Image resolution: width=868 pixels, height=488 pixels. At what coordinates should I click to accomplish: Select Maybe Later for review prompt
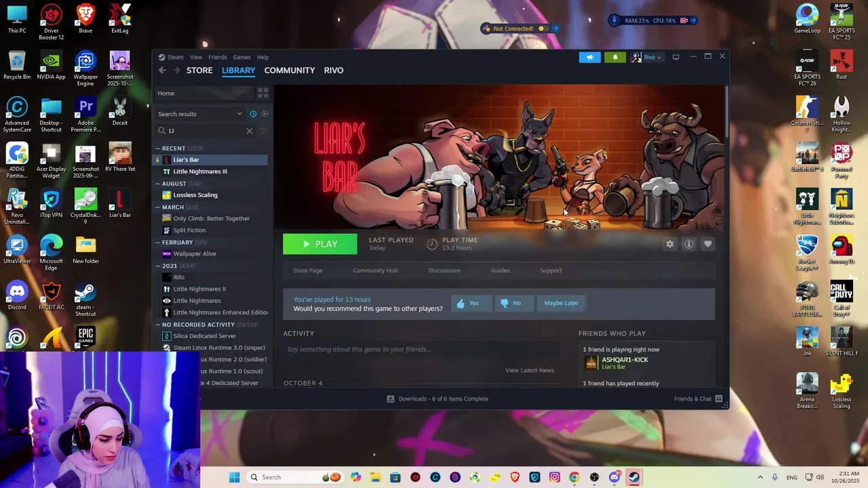coord(561,303)
